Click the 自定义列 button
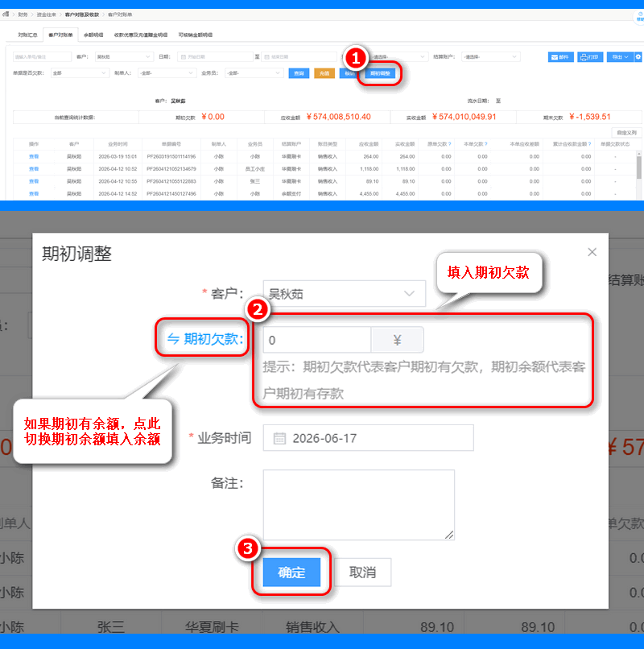This screenshot has height=649, width=644. pyautogui.click(x=626, y=132)
